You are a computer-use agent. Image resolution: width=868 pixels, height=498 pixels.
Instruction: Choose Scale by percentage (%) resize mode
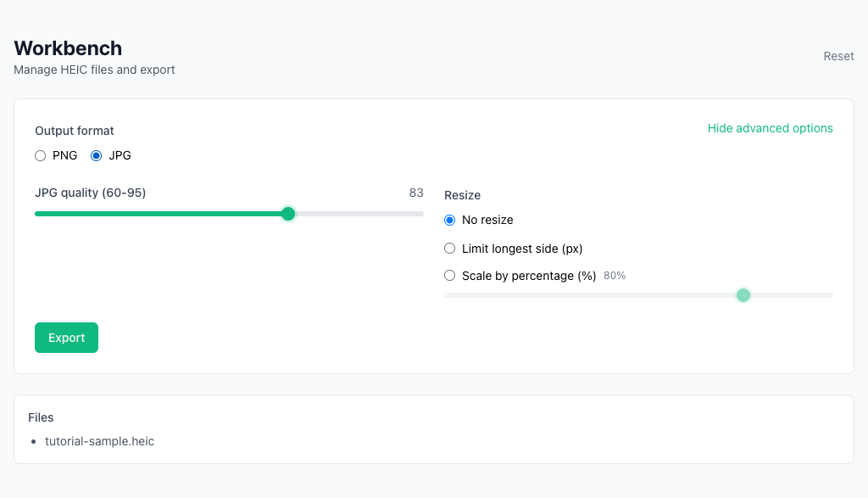pos(450,276)
